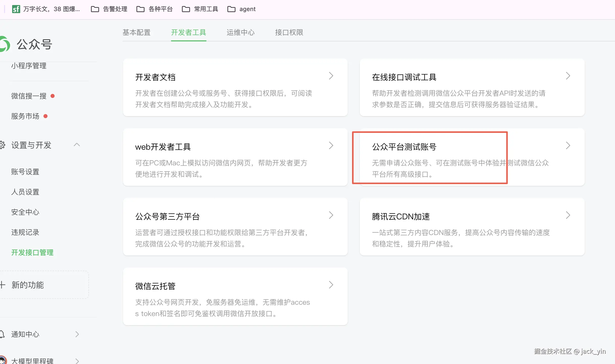
Task: Expand the 通知中心 arrow
Action: coord(77,334)
